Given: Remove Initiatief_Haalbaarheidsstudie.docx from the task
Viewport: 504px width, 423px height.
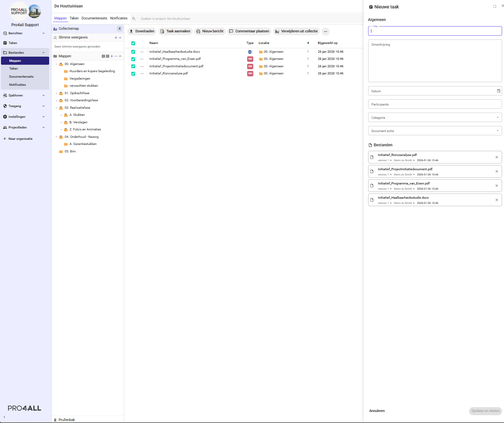Looking at the screenshot, I should [x=497, y=200].
